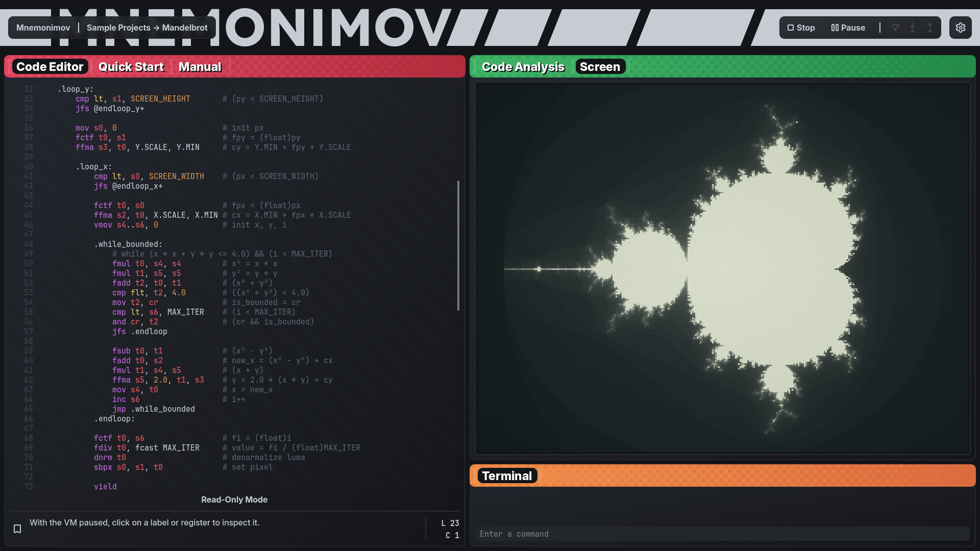980x551 pixels.
Task: Click the '# set pixel' comment
Action: pos(248,467)
